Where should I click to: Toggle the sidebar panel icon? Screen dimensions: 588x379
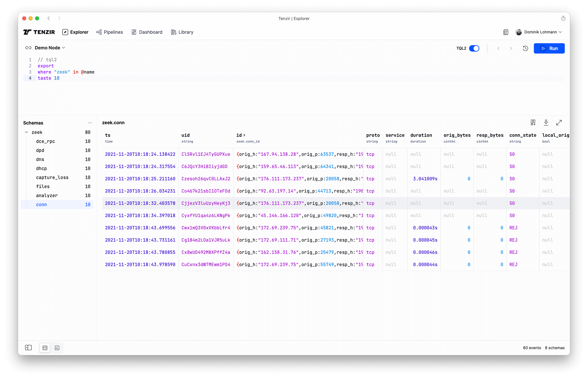tap(29, 348)
